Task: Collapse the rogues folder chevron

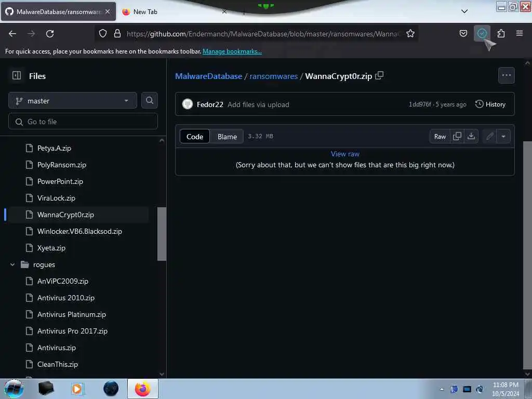Action: 12,264
